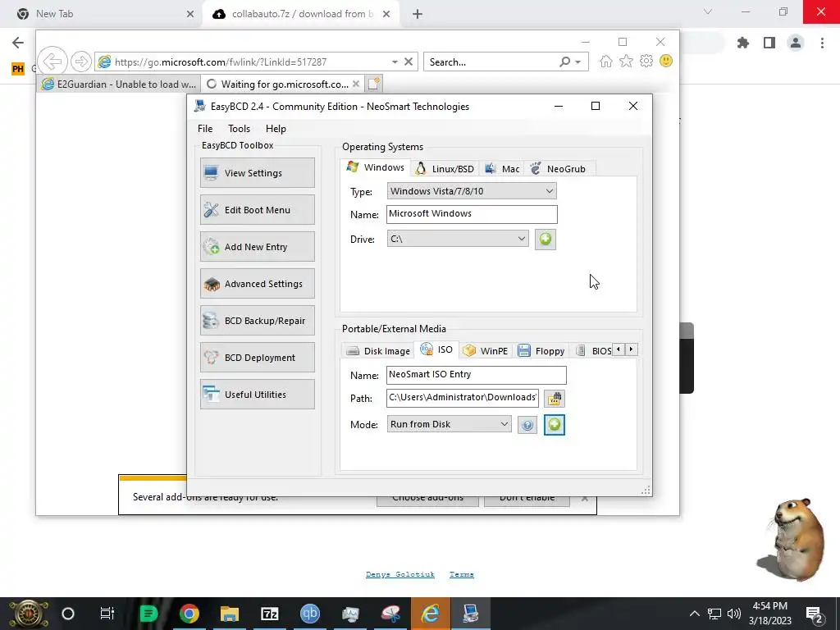Switch to the Mac tab

(x=502, y=169)
